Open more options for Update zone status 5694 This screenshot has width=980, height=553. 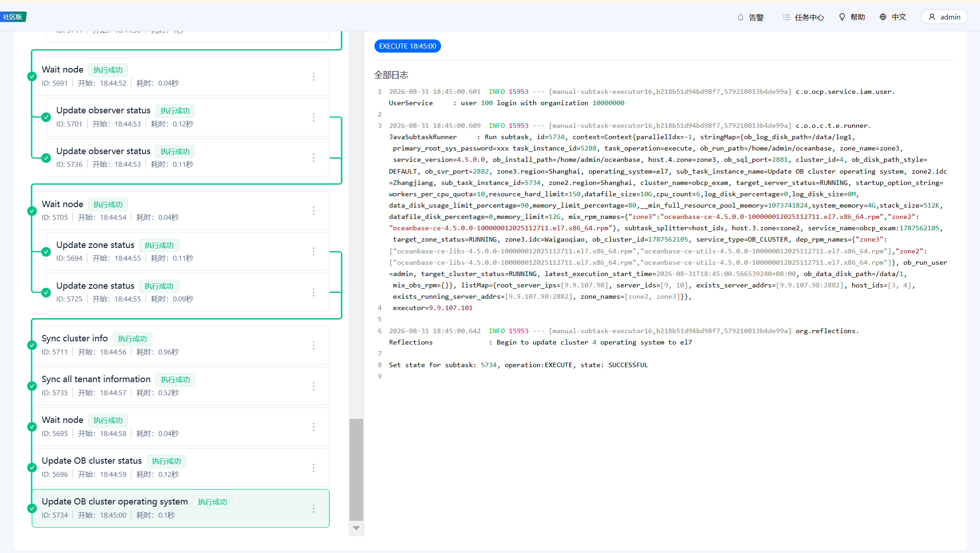(x=314, y=252)
